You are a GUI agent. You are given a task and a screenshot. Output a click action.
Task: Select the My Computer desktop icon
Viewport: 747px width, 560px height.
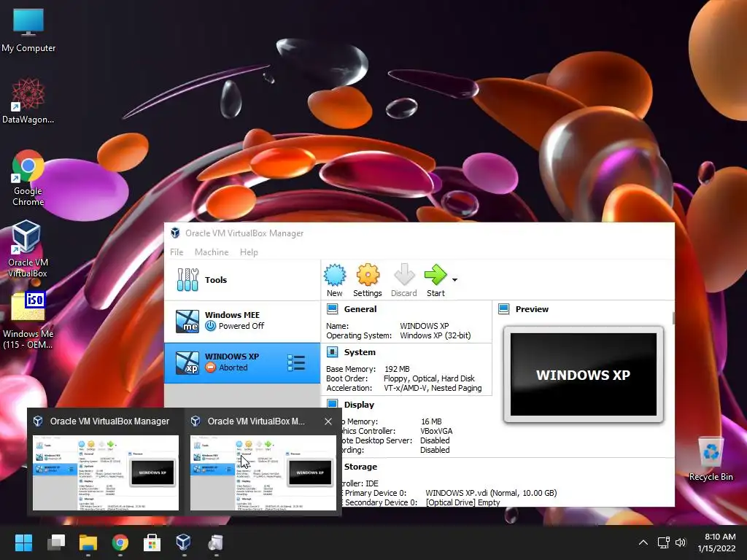pos(28,30)
